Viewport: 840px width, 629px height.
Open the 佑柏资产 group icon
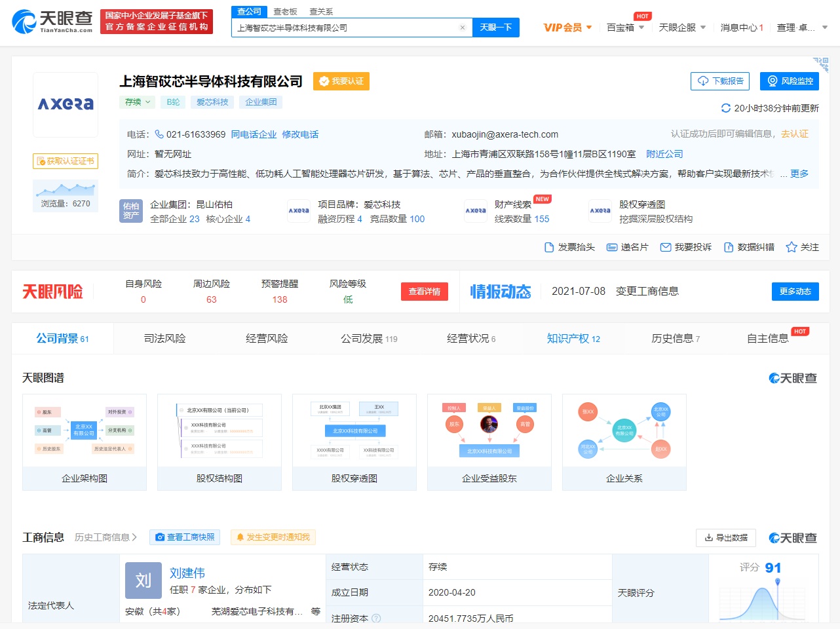[x=131, y=211]
